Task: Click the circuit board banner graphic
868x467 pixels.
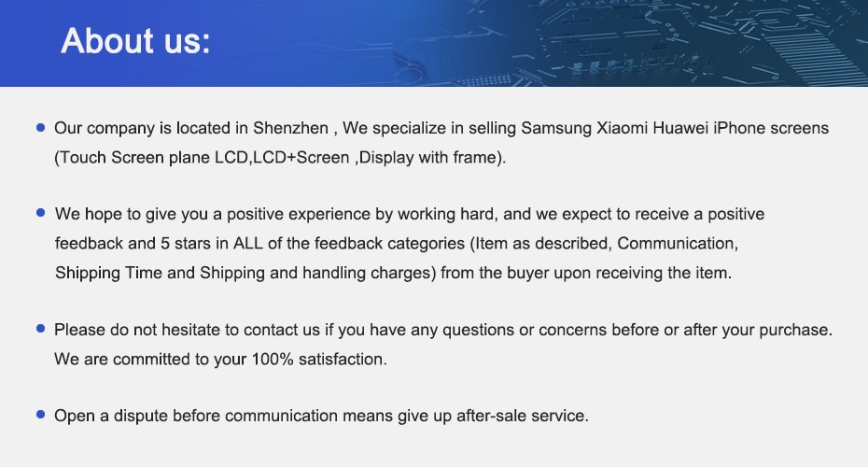Action: point(625,43)
